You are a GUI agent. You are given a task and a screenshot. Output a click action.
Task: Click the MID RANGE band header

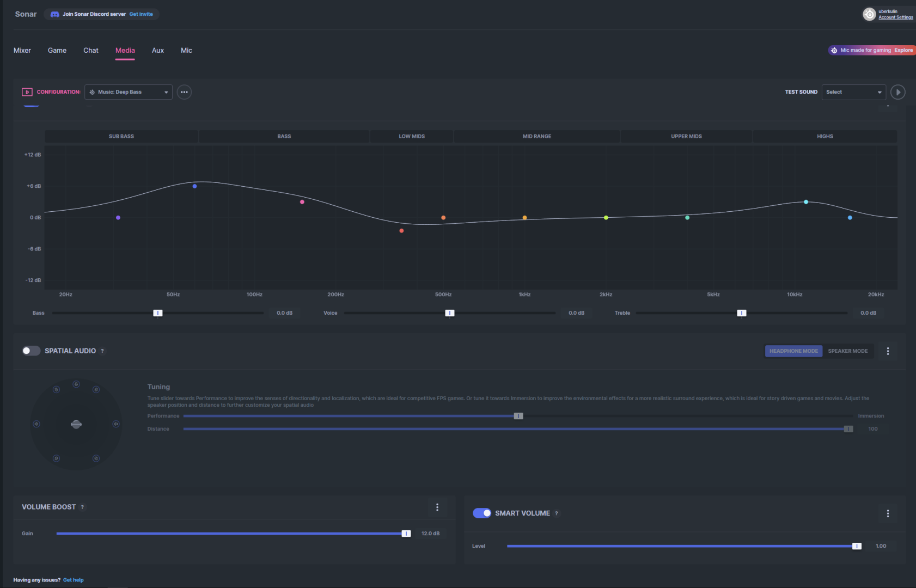pos(537,136)
